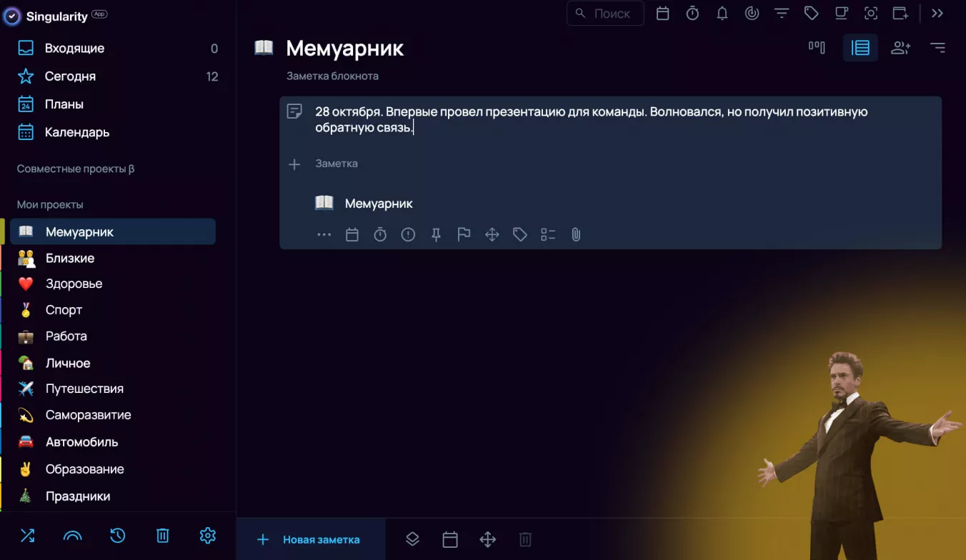The height and width of the screenshot is (560, 966).
Task: Open the focus target icon in top toolbar
Action: tap(752, 13)
